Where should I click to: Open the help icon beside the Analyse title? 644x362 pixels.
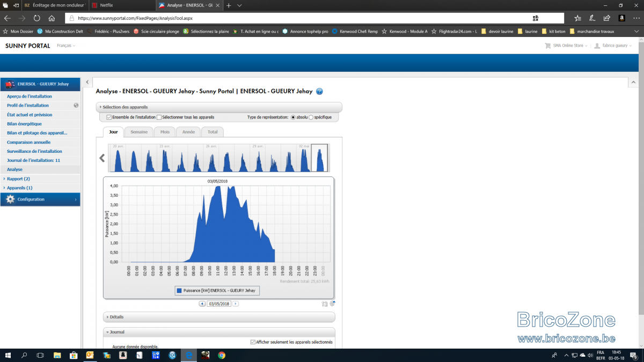point(319,91)
